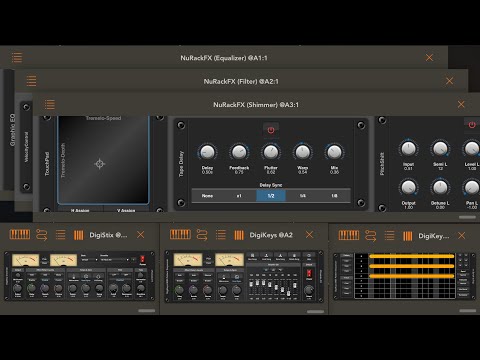The width and height of the screenshot is (480, 360).
Task: Click the top orange note bar in the sequencer grid
Action: 412,256
